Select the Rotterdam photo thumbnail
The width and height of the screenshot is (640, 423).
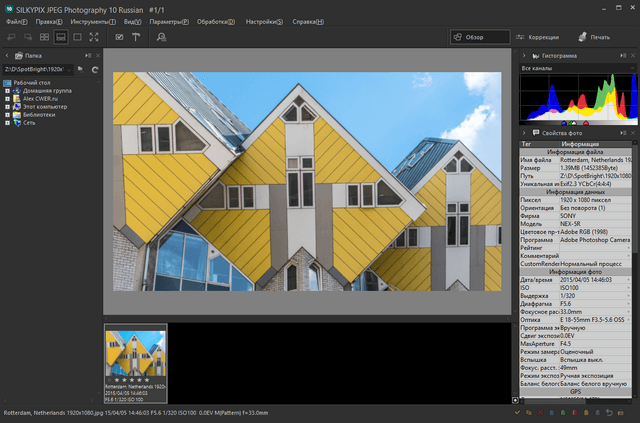(135, 355)
